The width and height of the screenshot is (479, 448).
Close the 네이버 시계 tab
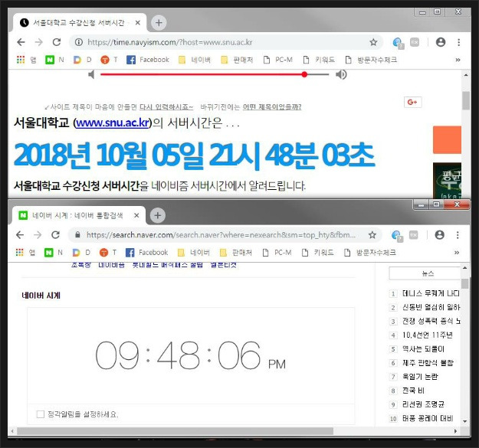pos(136,215)
